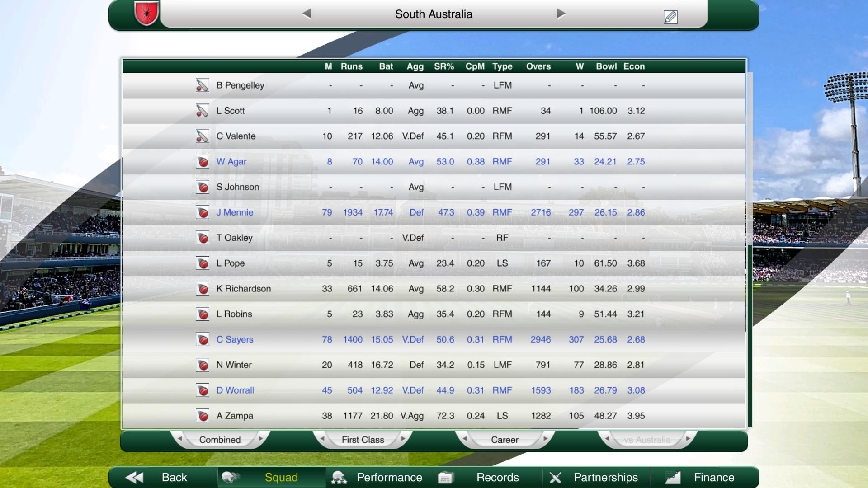Select the First Class format label
This screenshot has width=868, height=488.
pos(363,440)
